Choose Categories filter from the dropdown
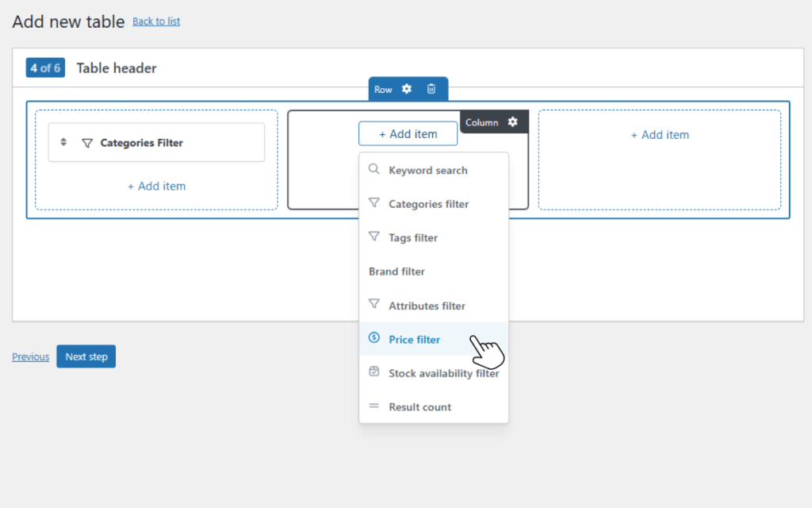This screenshot has height=508, width=812. [428, 203]
